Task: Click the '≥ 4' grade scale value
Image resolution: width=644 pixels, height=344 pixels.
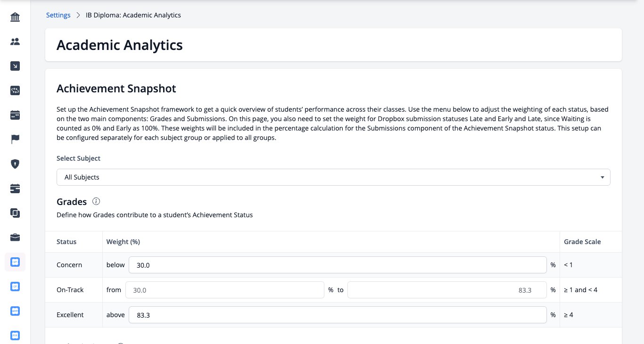Action: pos(569,315)
